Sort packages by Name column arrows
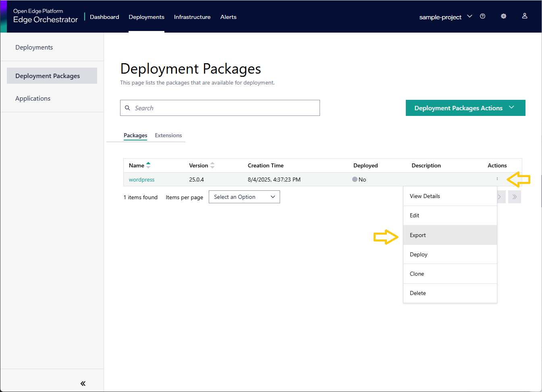Image resolution: width=542 pixels, height=392 pixels. coord(148,165)
